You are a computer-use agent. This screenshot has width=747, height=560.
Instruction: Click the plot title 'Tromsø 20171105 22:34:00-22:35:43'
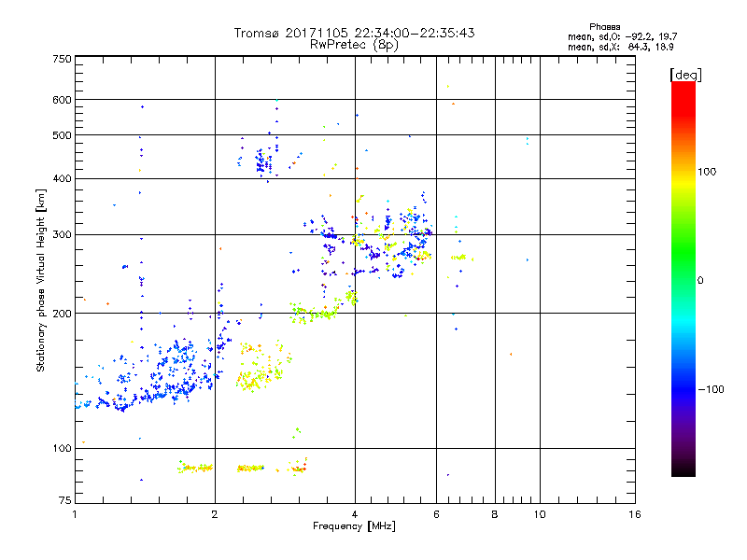click(355, 33)
